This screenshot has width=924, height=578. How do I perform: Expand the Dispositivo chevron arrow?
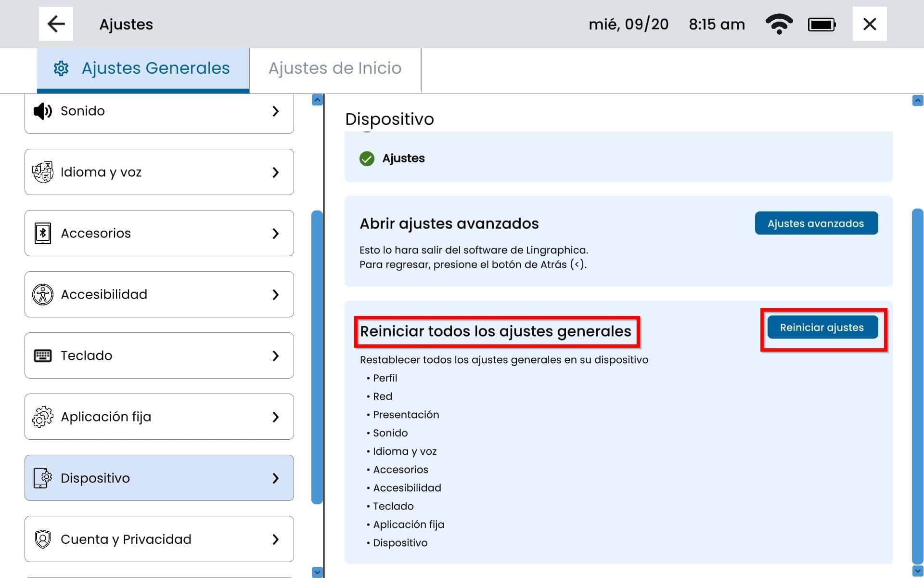[275, 478]
